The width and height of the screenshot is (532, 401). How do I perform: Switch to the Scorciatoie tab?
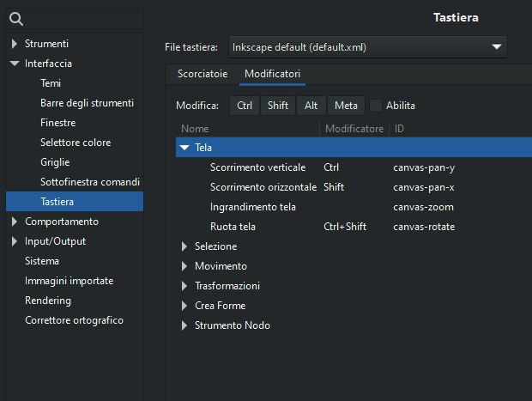203,74
